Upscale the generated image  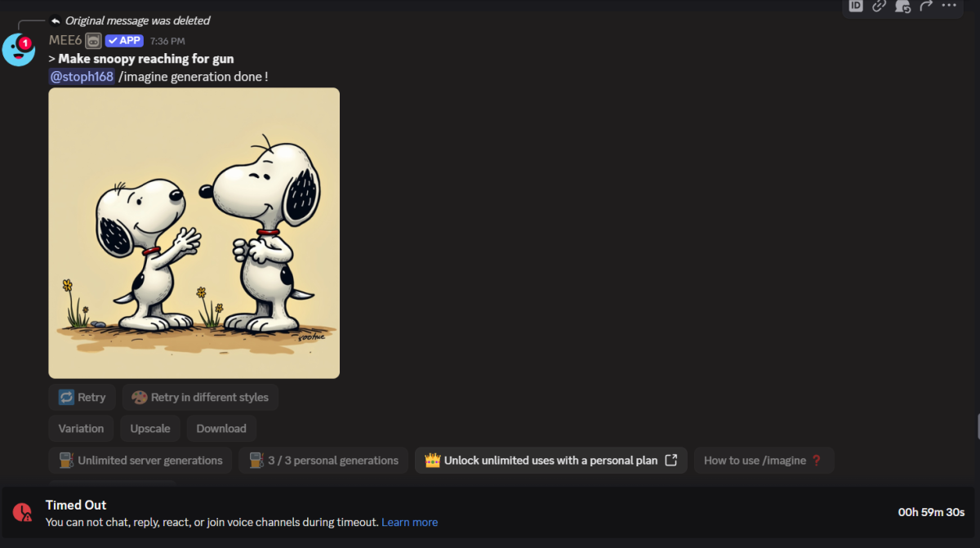pyautogui.click(x=150, y=428)
